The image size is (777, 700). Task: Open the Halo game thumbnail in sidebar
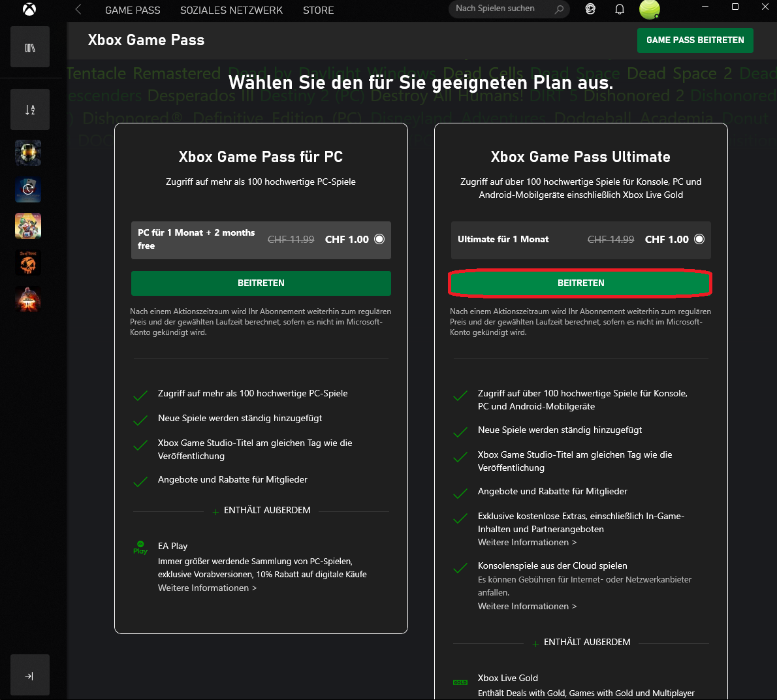click(28, 153)
